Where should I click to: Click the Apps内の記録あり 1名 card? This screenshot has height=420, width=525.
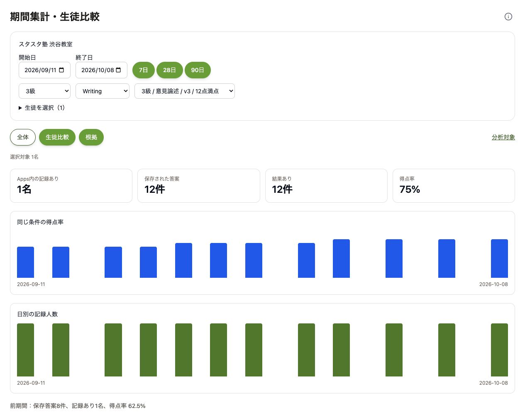pyautogui.click(x=71, y=186)
